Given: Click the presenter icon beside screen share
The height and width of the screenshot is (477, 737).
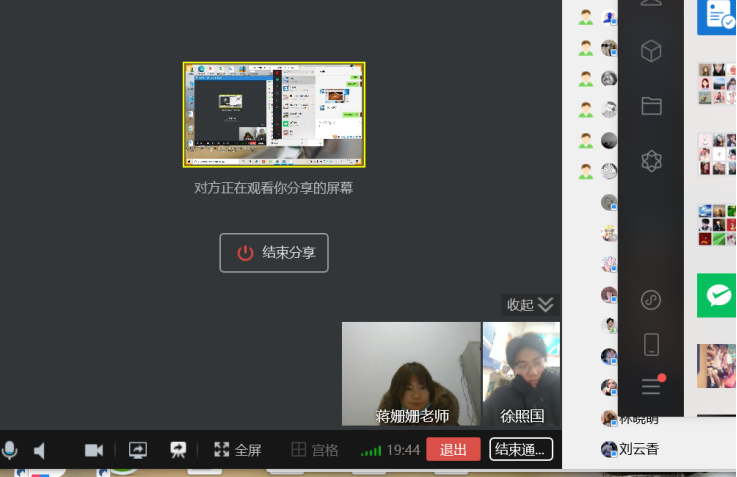Looking at the screenshot, I should tap(178, 450).
